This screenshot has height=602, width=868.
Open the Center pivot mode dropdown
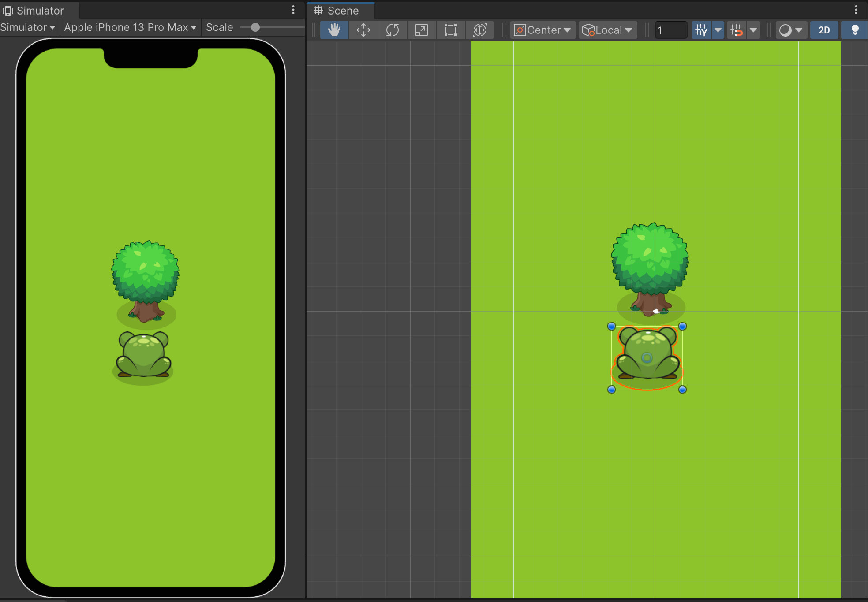(x=542, y=30)
